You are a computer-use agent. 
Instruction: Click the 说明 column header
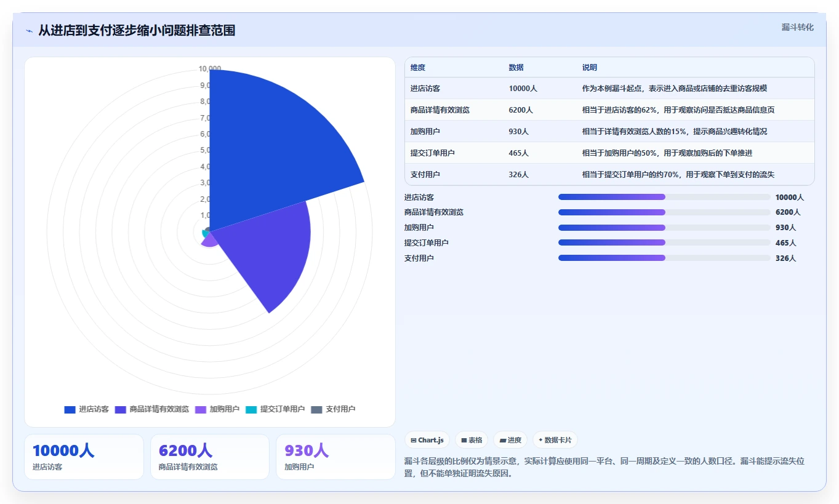590,68
